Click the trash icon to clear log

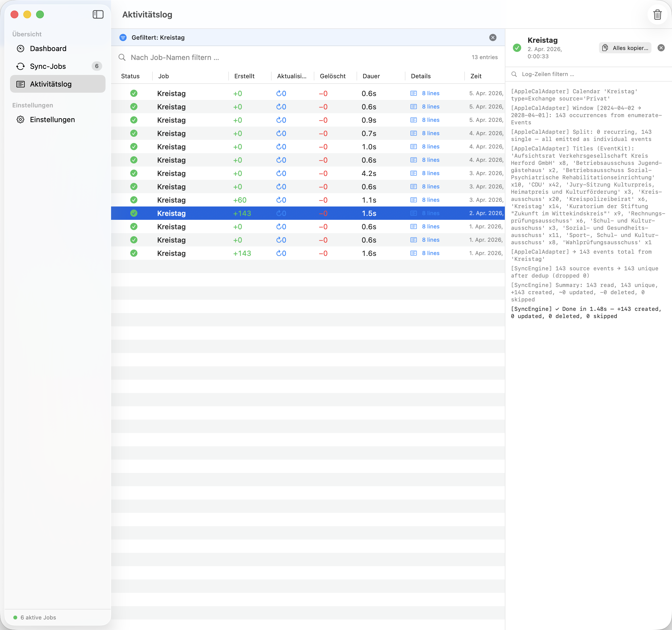tap(657, 15)
